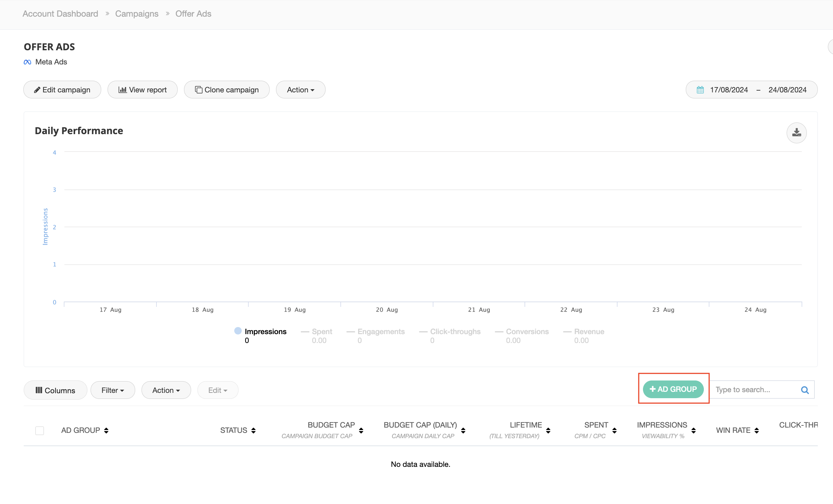Sort by Spent column arrows

pos(614,430)
